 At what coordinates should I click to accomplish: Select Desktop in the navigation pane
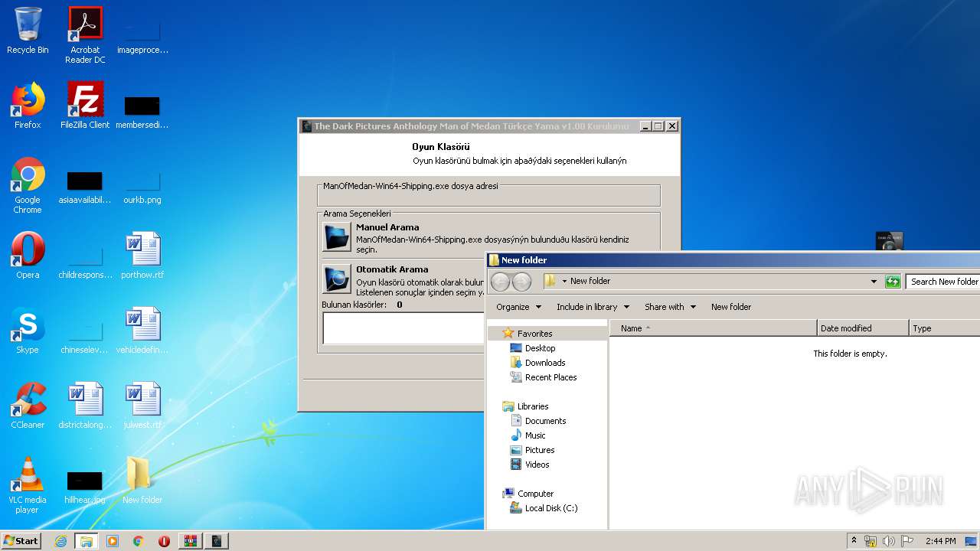[x=540, y=348]
